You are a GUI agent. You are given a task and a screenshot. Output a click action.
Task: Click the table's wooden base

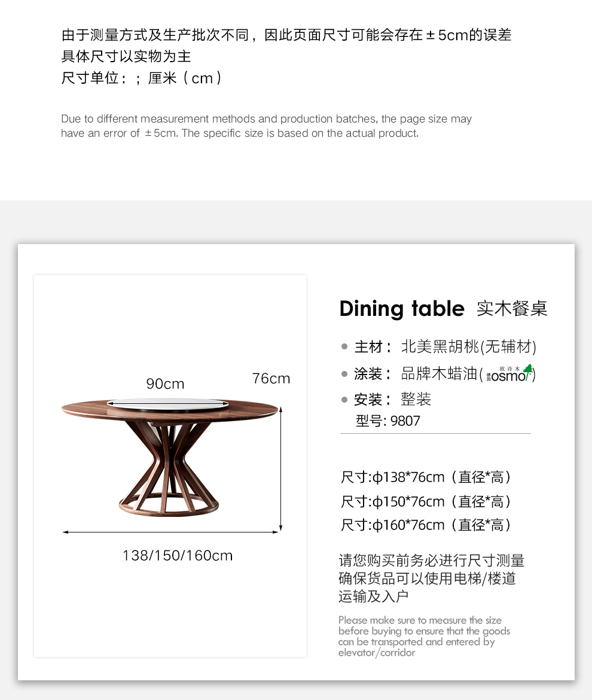pos(169,468)
